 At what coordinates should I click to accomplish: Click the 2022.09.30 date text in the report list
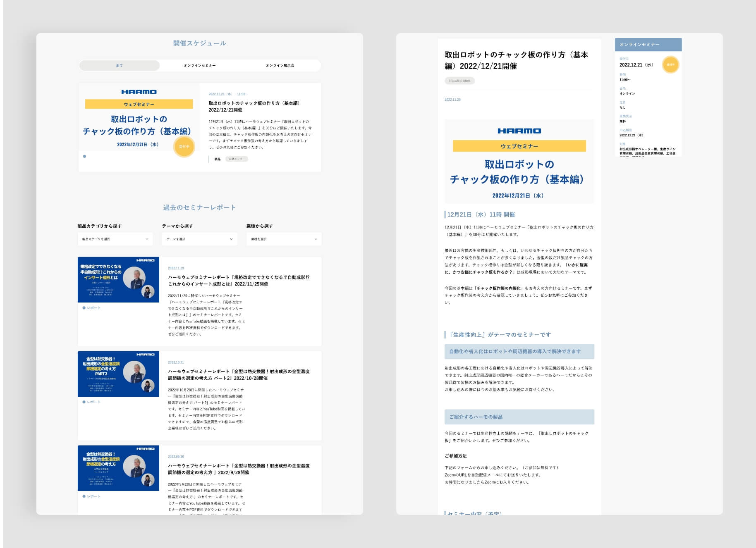176,457
